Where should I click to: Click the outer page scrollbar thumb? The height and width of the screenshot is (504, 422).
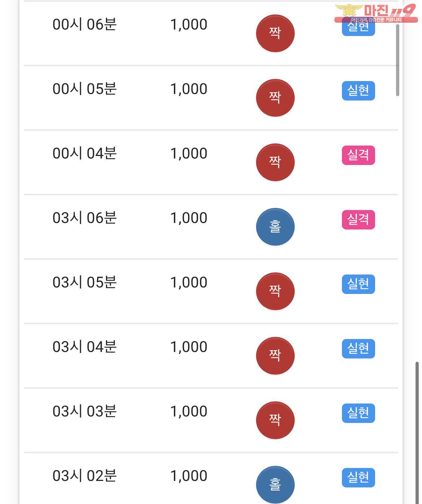pos(417,432)
